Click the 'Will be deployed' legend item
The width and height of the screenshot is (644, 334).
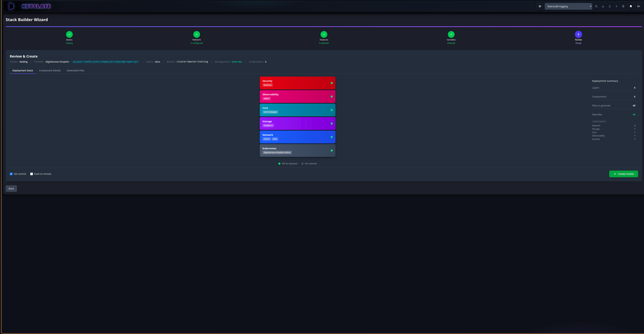click(288, 164)
